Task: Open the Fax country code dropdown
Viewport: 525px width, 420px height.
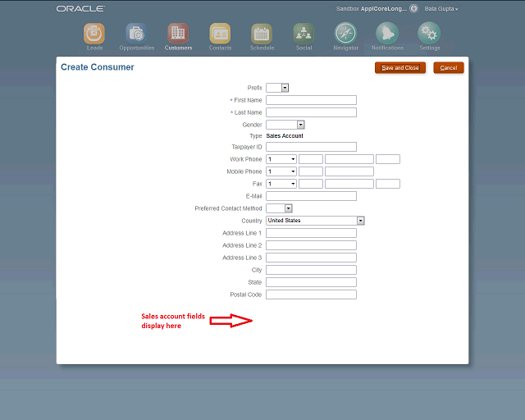Action: click(x=281, y=184)
